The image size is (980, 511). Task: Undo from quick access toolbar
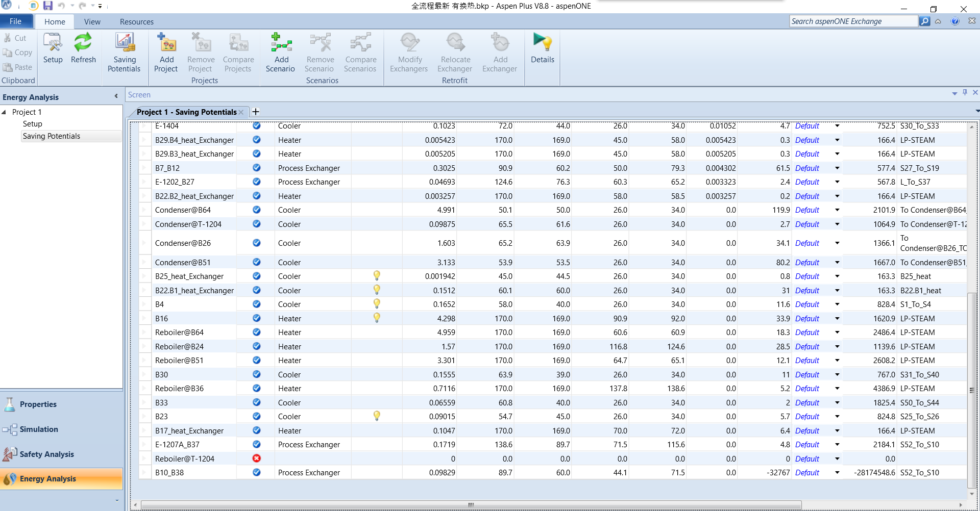61,6
